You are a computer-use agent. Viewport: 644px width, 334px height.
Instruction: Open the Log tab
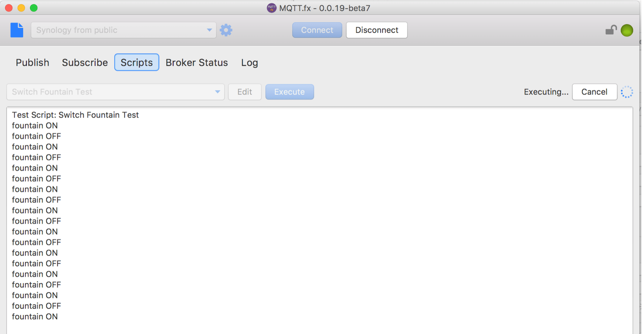250,62
